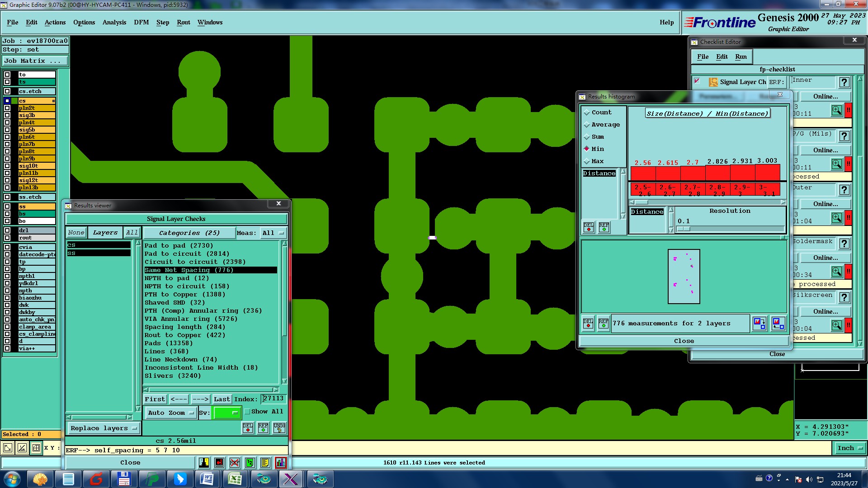Click the crossed-out REF icon
Screen dimensions: 868x488
(234, 463)
